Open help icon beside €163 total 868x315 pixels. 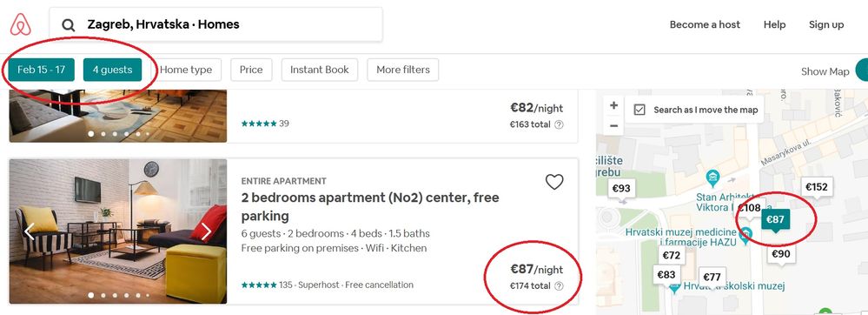[x=559, y=124]
